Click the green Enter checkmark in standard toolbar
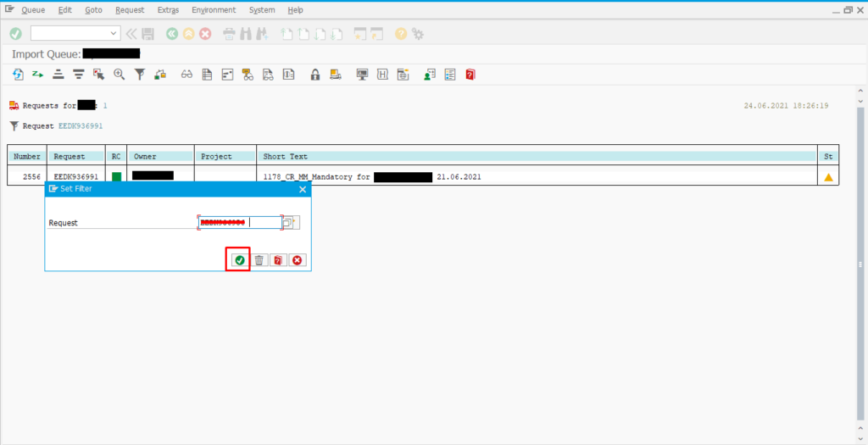The width and height of the screenshot is (868, 445). pos(15,34)
